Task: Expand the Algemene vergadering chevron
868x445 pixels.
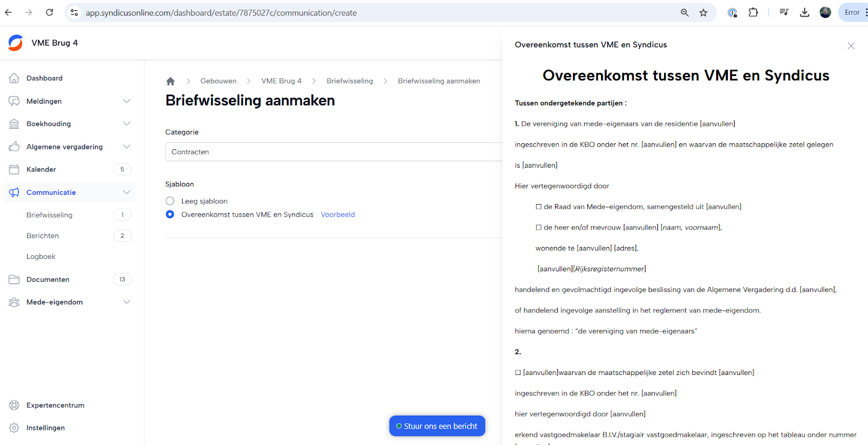Action: 126,147
